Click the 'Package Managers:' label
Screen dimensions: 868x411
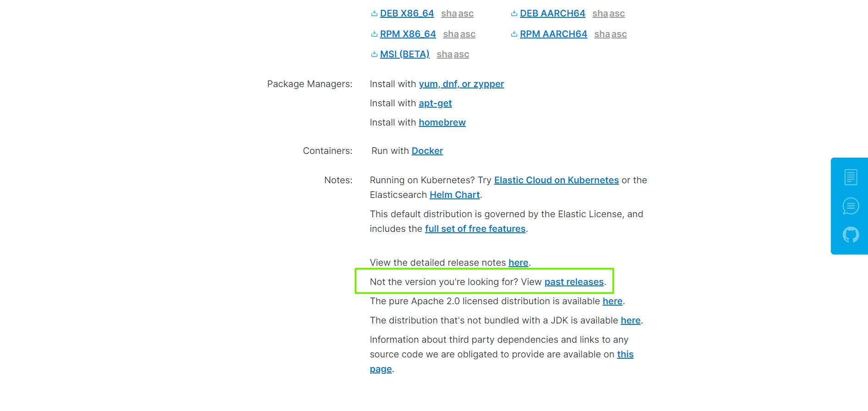point(310,84)
